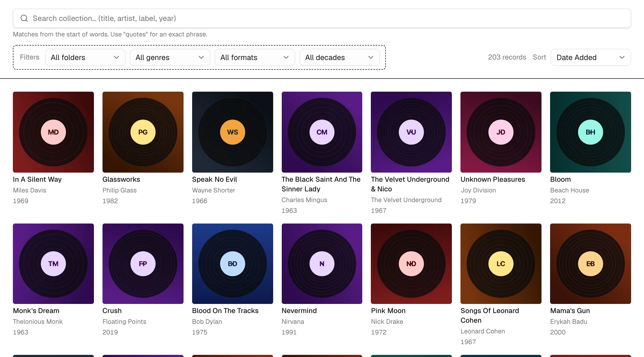Screen dimensions: 644x357
Task: Click the year 2012 under Bloom
Action: (x=558, y=201)
